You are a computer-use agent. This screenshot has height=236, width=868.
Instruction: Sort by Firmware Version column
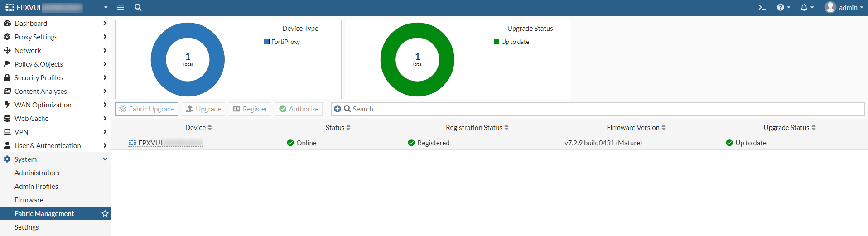[x=664, y=128]
